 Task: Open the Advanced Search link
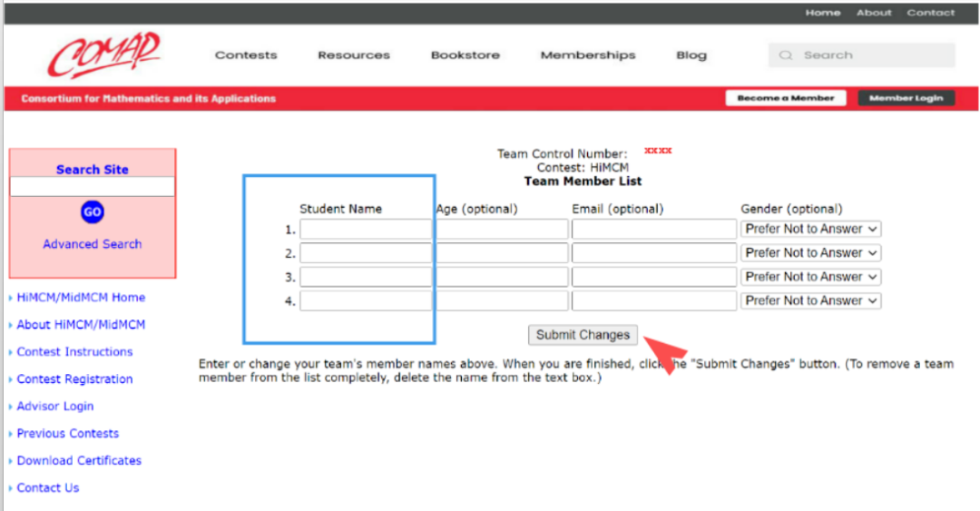(x=93, y=244)
